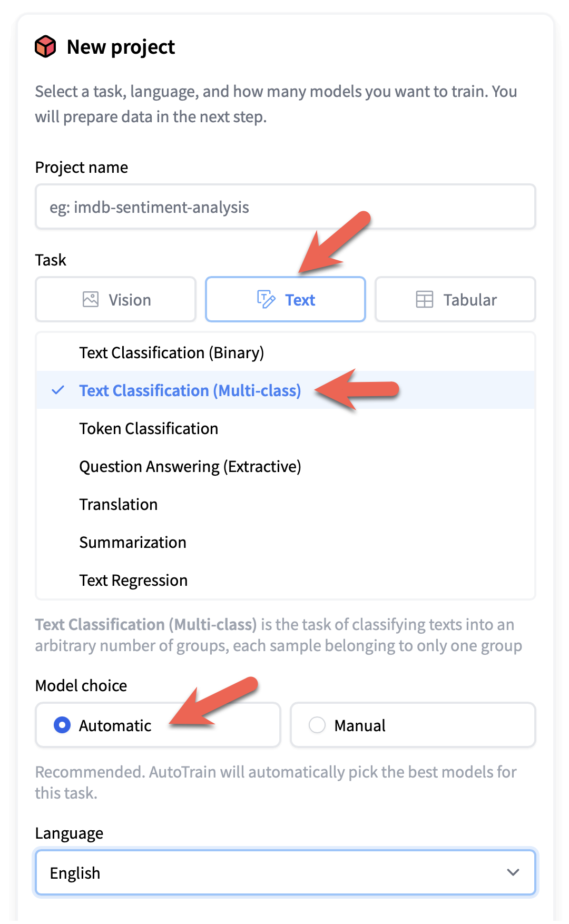Image resolution: width=569 pixels, height=924 pixels.
Task: Switch to the Vision task tab
Action: pos(115,299)
